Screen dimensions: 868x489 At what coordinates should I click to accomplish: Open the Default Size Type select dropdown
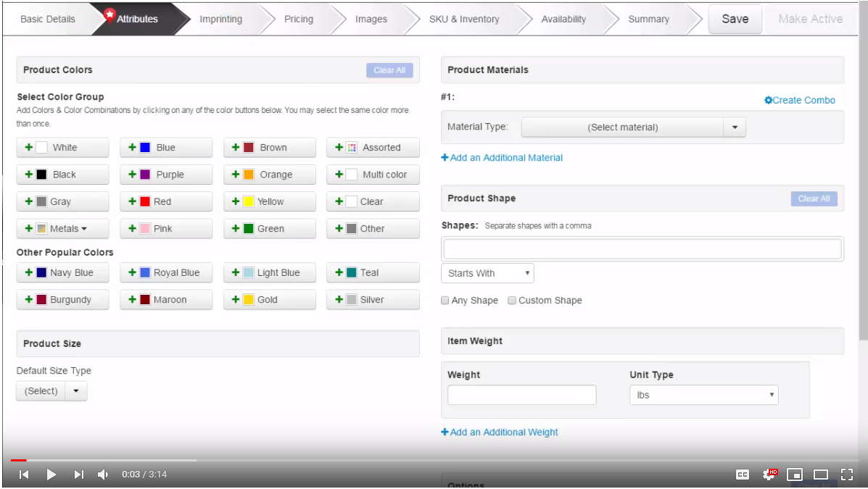pyautogui.click(x=51, y=391)
